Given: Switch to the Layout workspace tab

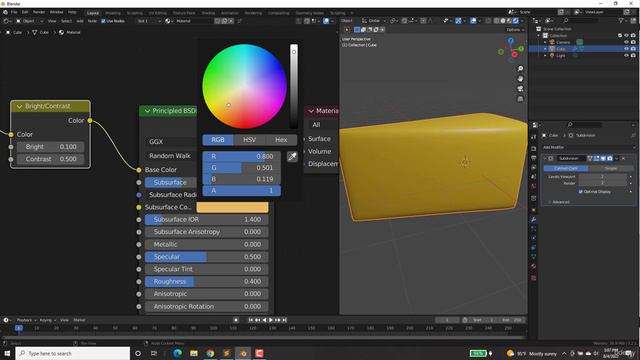Looking at the screenshot, I should click(93, 13).
